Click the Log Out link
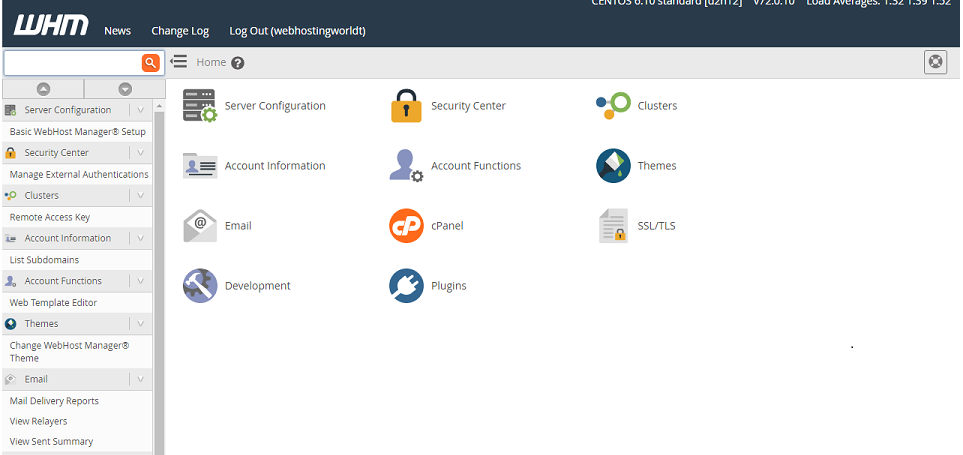The height and width of the screenshot is (455, 963). pos(297,31)
